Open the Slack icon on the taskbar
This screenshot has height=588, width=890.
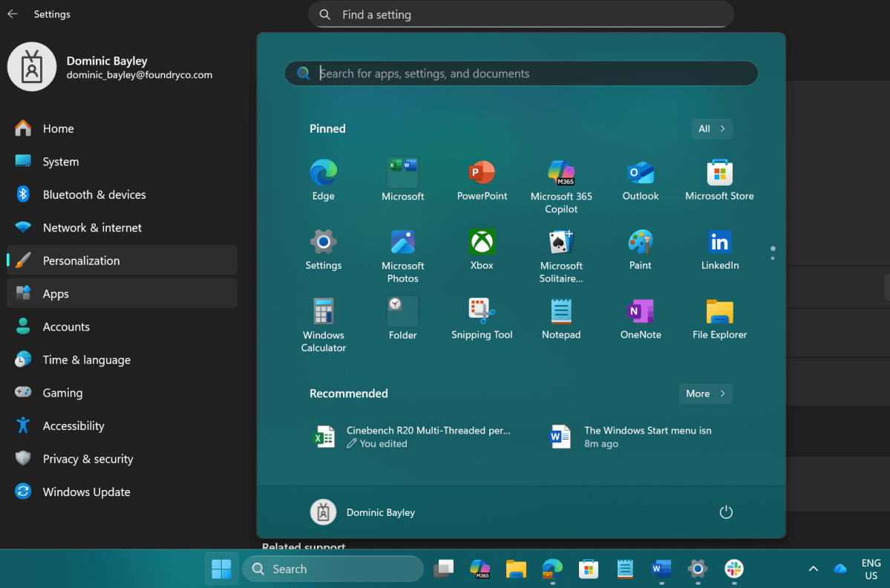pos(733,569)
